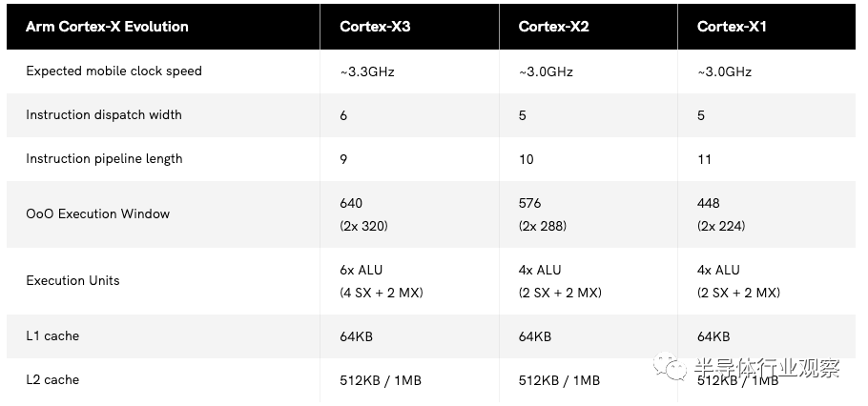Click the Cortex-X1 column header
The height and width of the screenshot is (406, 868).
[732, 27]
